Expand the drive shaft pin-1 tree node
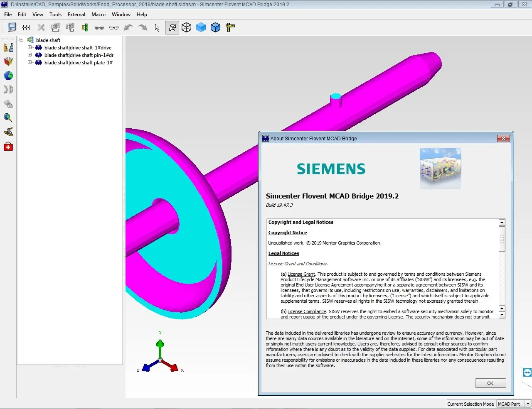This screenshot has height=409, width=532. point(30,55)
